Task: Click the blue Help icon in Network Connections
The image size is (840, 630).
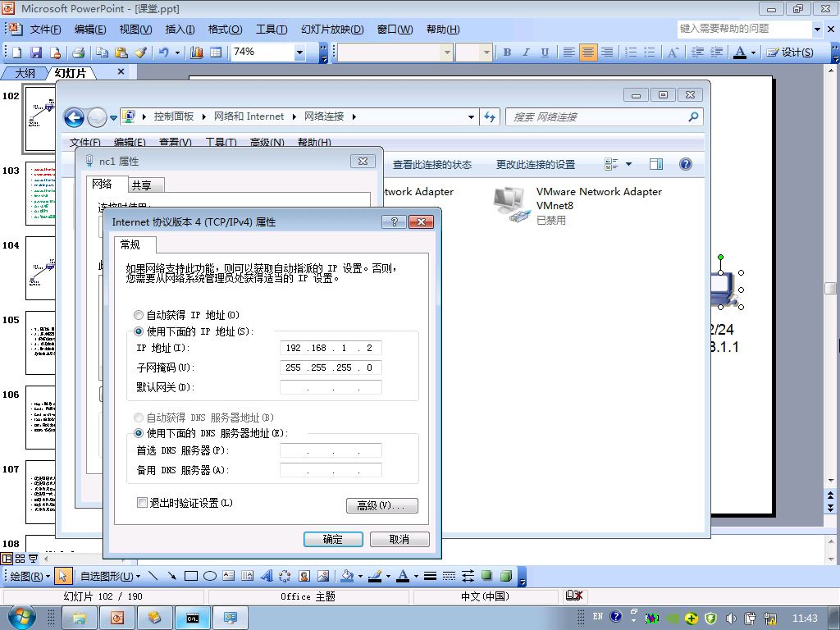Action: tap(685, 164)
